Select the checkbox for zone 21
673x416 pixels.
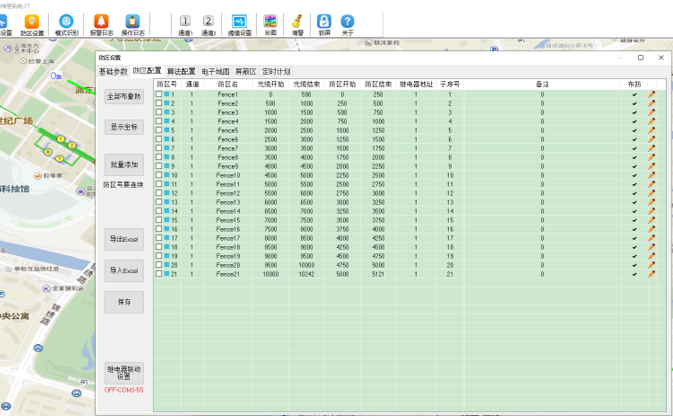[x=159, y=273]
